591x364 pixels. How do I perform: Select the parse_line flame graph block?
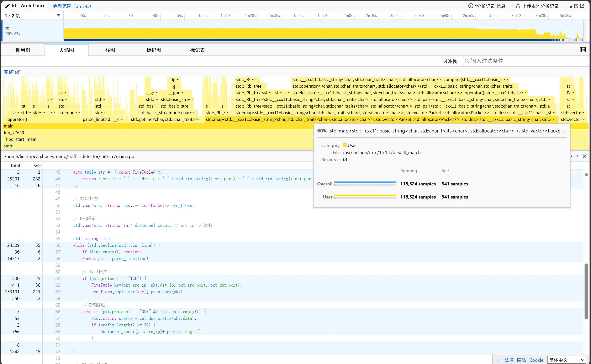[103, 119]
